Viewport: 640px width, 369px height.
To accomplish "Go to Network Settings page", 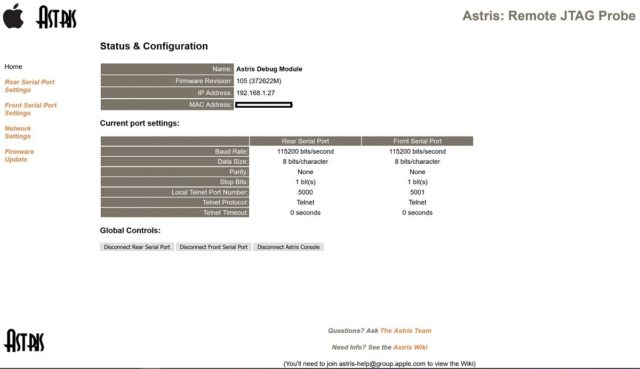I will click(18, 132).
